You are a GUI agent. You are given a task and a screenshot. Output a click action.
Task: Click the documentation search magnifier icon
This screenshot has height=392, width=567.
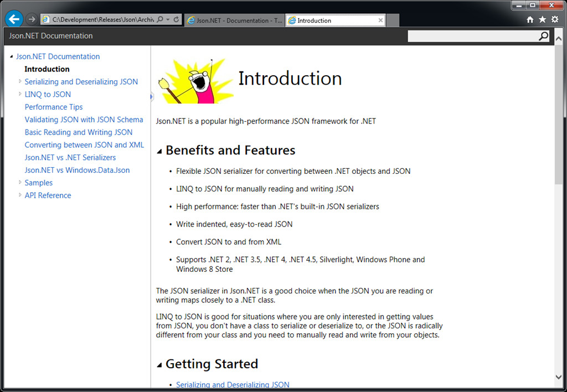(x=544, y=36)
